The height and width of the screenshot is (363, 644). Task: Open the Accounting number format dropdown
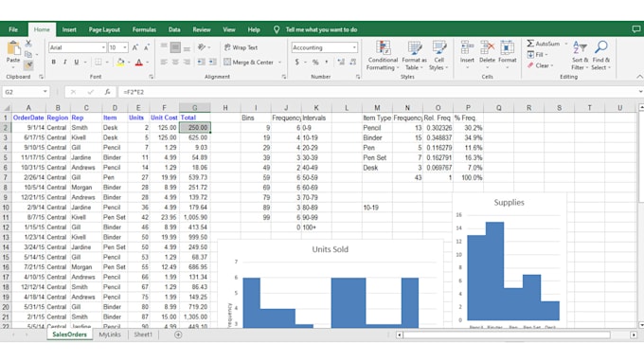point(354,47)
